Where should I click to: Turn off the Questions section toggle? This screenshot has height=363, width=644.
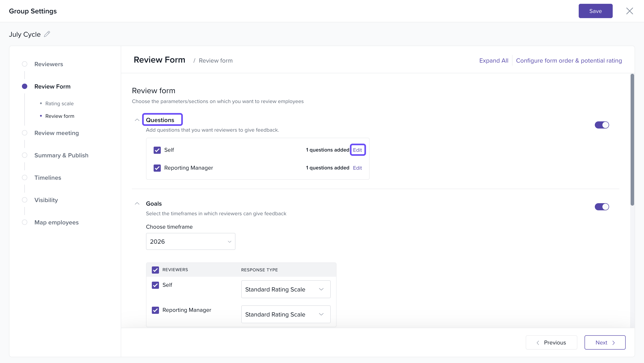click(602, 125)
